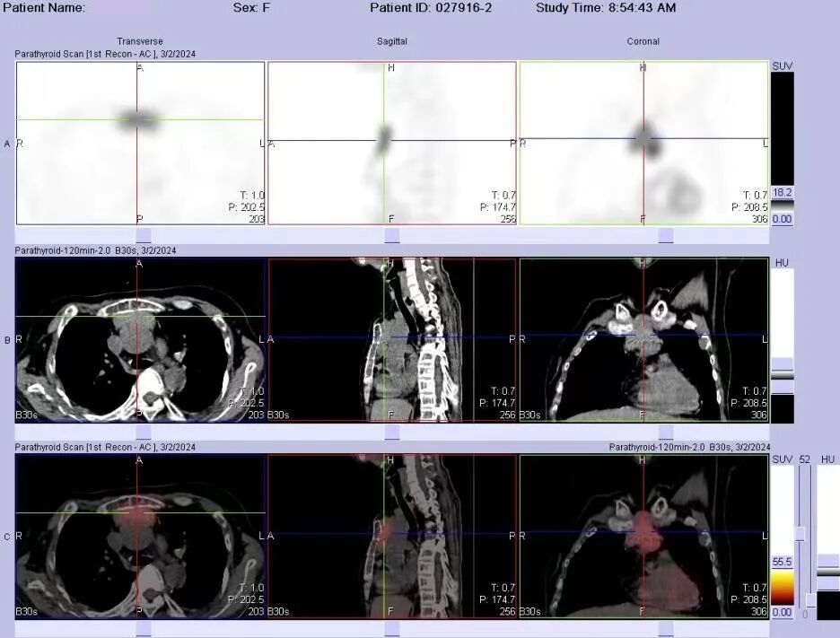Click the lower SUV value 0.00 in row C
The height and width of the screenshot is (638, 840).
[783, 612]
